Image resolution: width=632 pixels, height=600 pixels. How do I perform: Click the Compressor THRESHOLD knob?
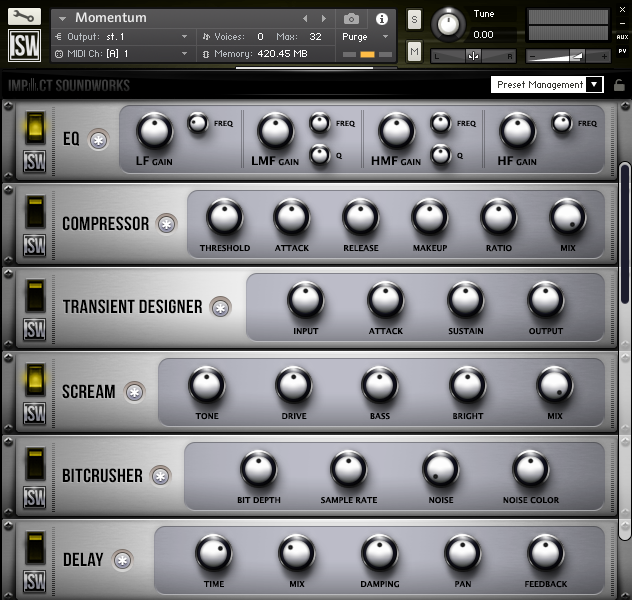point(225,217)
